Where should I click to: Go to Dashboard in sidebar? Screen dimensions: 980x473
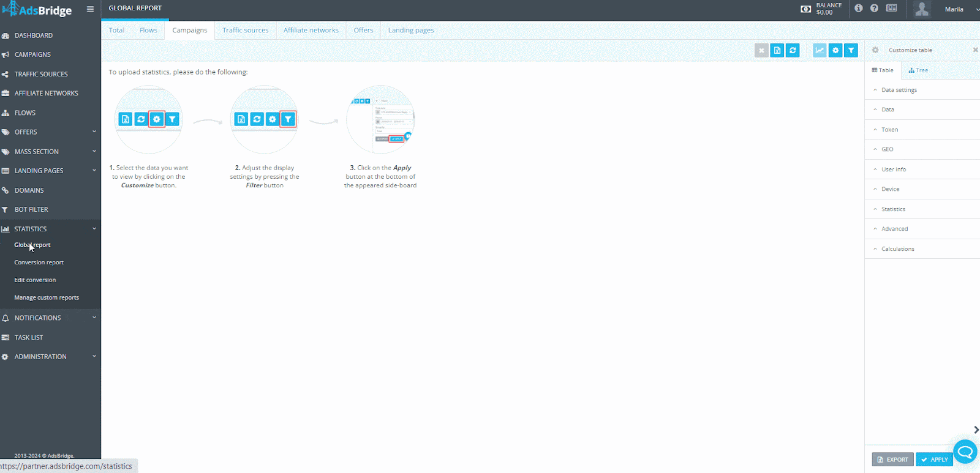pos(50,35)
